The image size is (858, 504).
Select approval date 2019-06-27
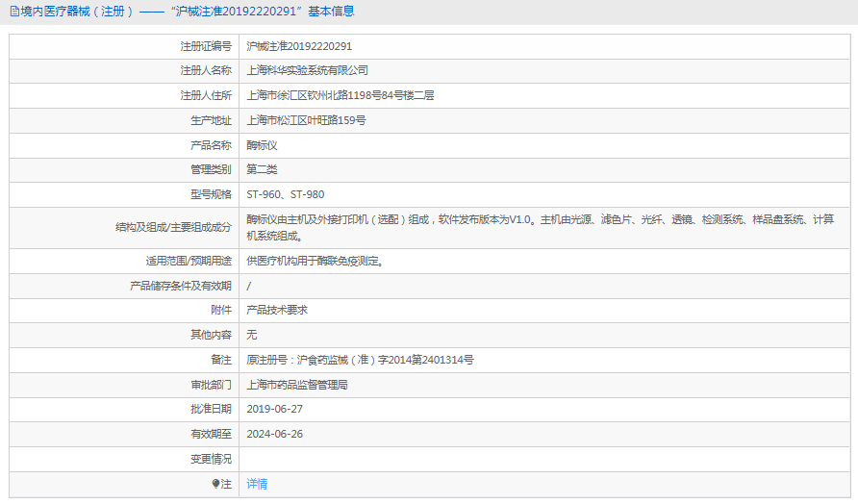point(274,410)
